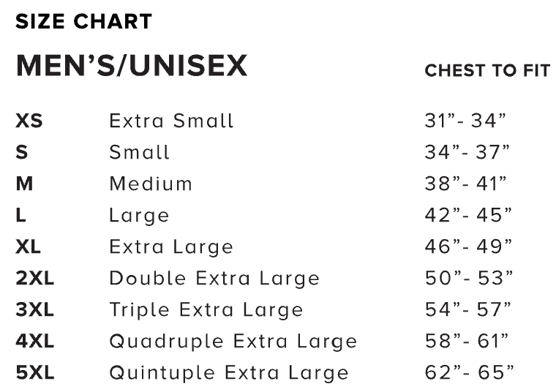Click the 31"- 34" chest measurement
This screenshot has height=392, width=556.
point(466,121)
